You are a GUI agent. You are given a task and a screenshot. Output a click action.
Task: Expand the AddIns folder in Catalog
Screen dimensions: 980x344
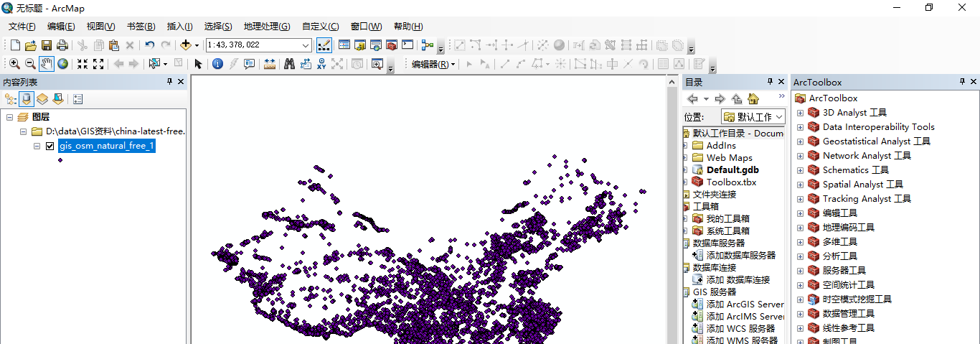687,146
